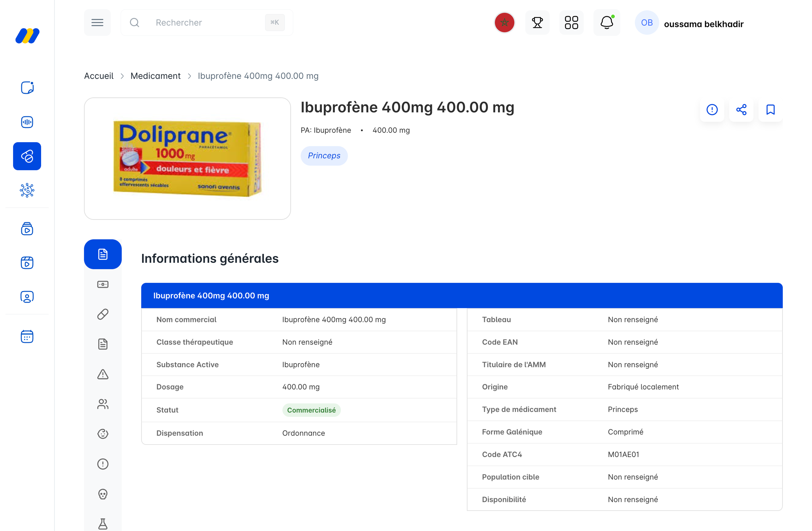This screenshot has height=531, width=812.
Task: Select the skull toxicity section tab
Action: tap(103, 494)
